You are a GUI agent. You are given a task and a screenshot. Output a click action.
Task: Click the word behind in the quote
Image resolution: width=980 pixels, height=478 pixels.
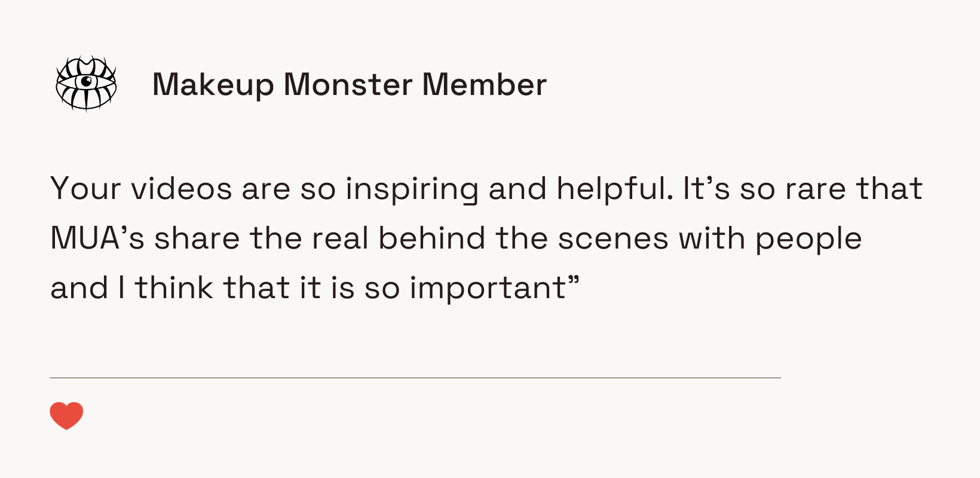(x=432, y=238)
